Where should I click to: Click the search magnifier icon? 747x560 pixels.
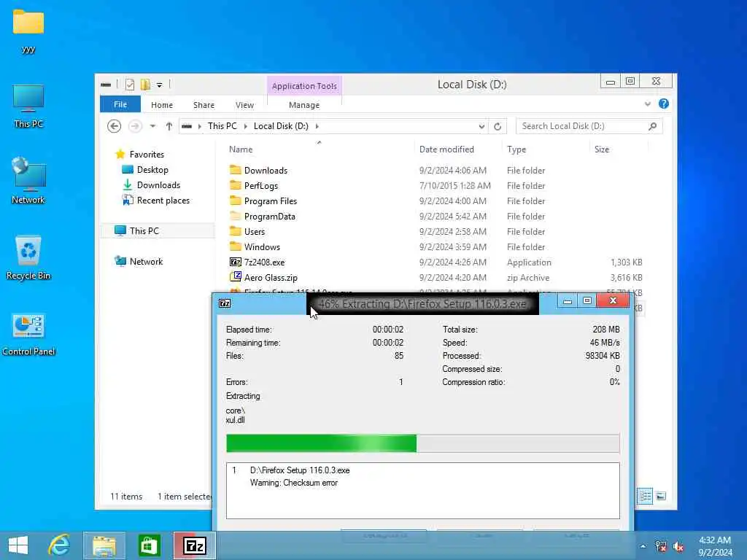652,126
